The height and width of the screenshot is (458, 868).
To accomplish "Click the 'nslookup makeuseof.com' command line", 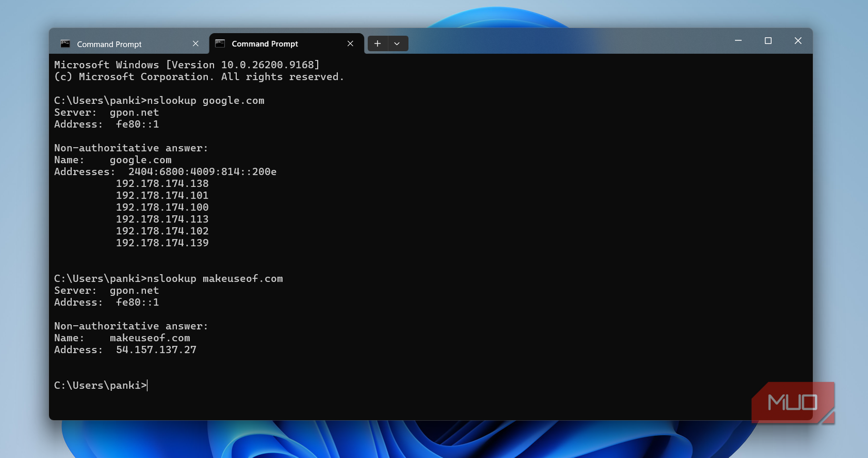I will [x=168, y=278].
